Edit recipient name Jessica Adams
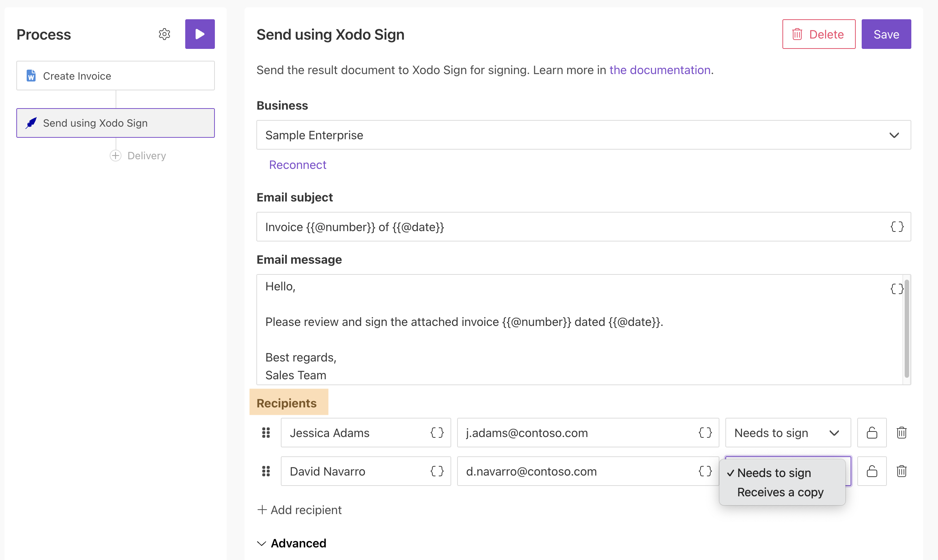This screenshot has height=560, width=938. (366, 433)
